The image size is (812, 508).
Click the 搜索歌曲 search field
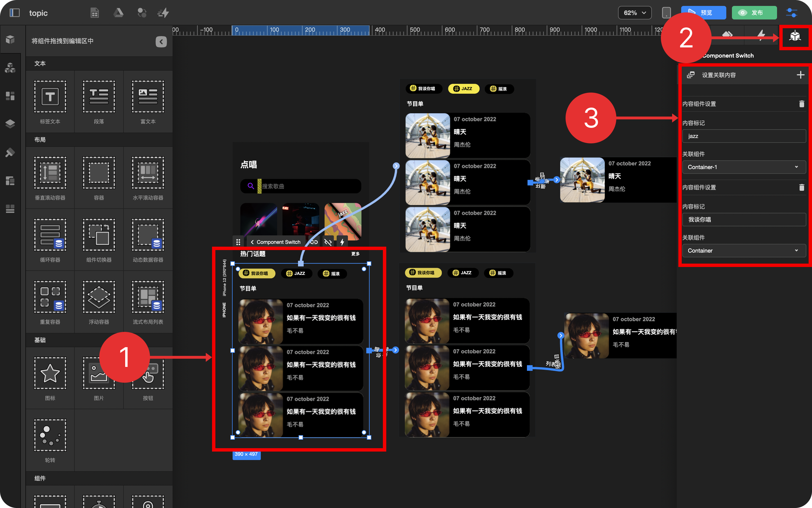click(x=301, y=186)
